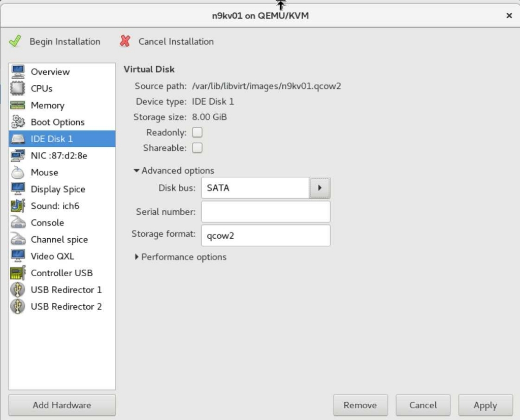Click the Apply button
This screenshot has height=420, width=520.
(x=485, y=405)
